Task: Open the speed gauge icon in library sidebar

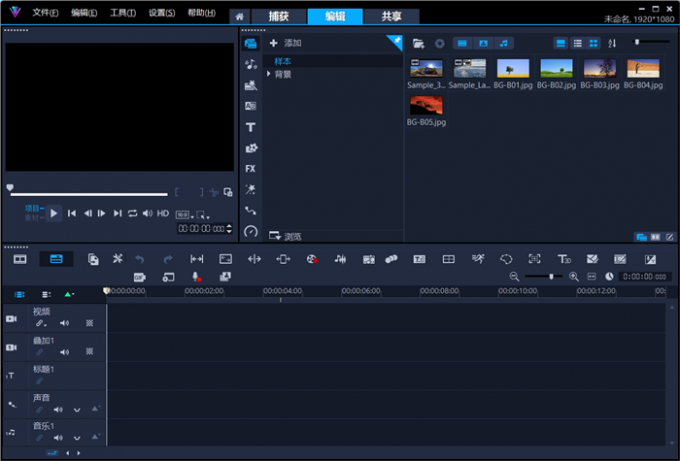Action: [250, 231]
